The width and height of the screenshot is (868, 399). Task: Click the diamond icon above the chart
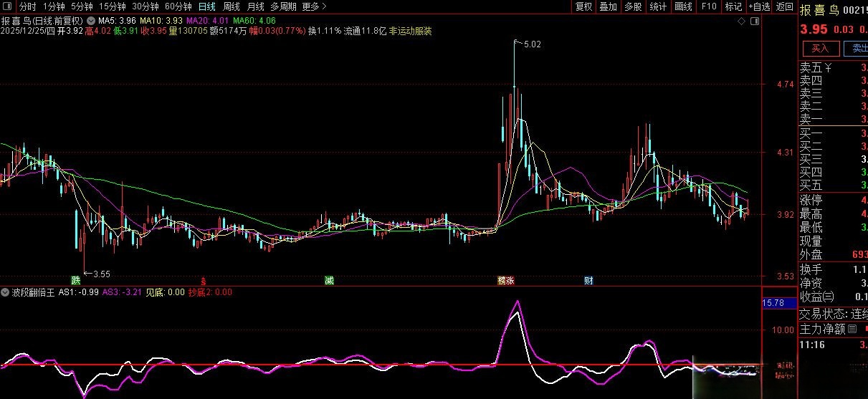[x=740, y=21]
